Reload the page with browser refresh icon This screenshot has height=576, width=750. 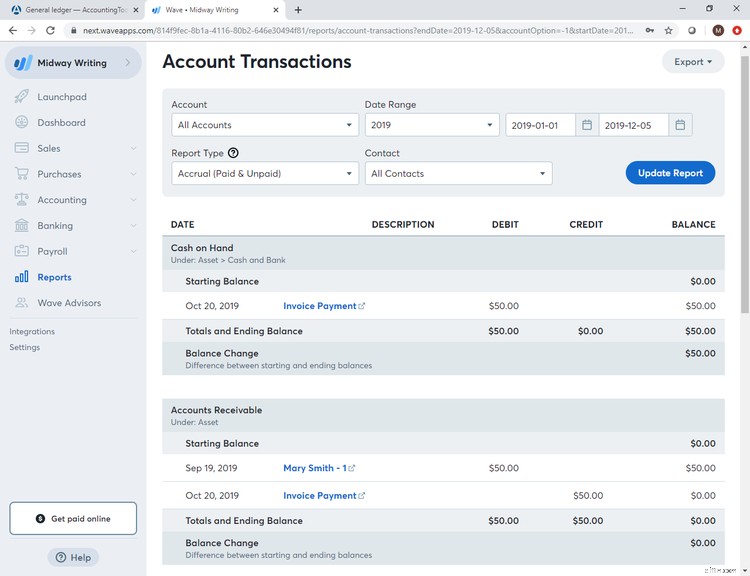click(x=50, y=31)
